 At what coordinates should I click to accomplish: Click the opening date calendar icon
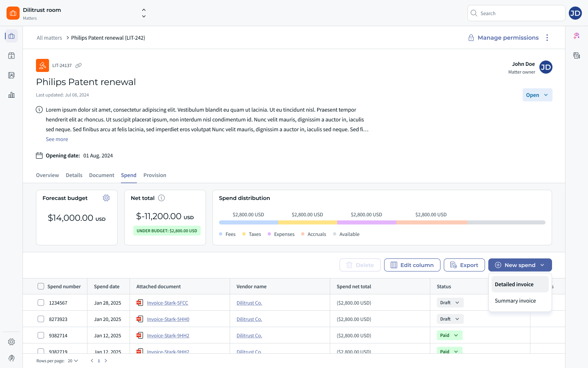tap(39, 155)
